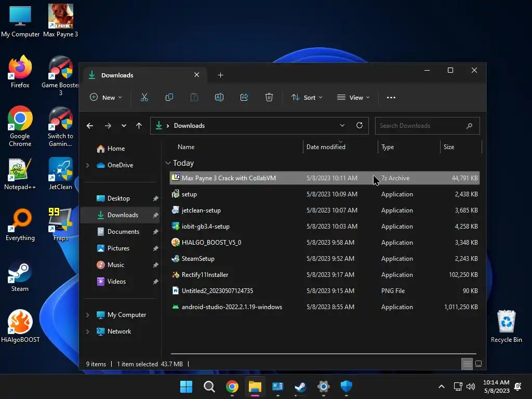Expand My Computer tree node
Viewport: 532px width, 399px height.
pyautogui.click(x=87, y=315)
